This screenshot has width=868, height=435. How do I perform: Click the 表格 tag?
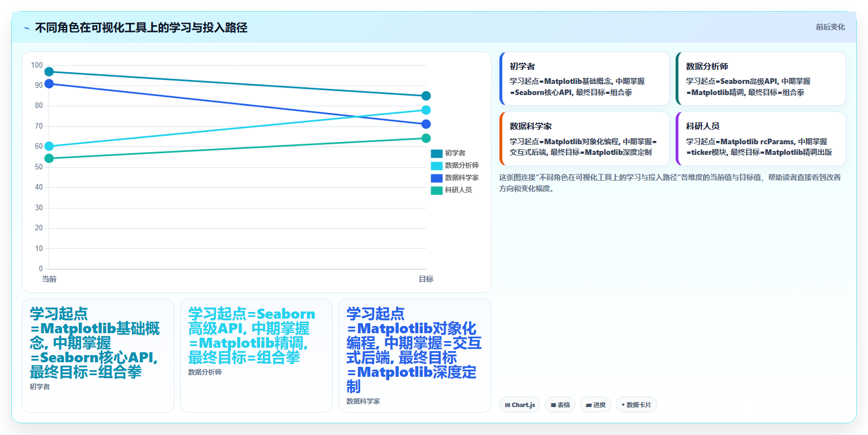[560, 405]
